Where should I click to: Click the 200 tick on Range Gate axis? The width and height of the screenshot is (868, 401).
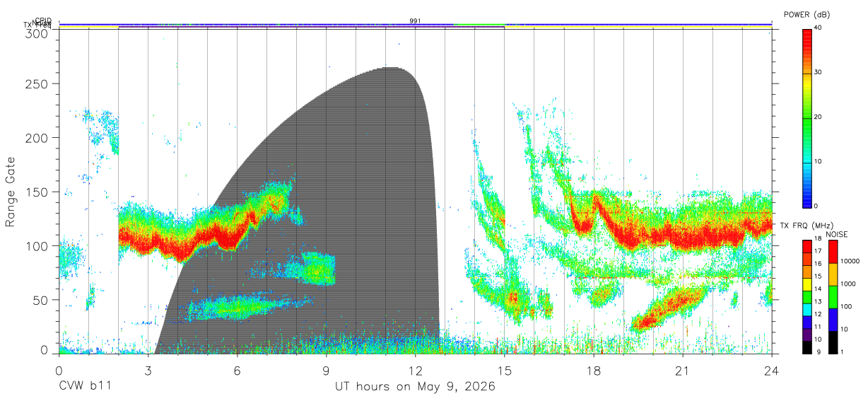tap(35, 138)
